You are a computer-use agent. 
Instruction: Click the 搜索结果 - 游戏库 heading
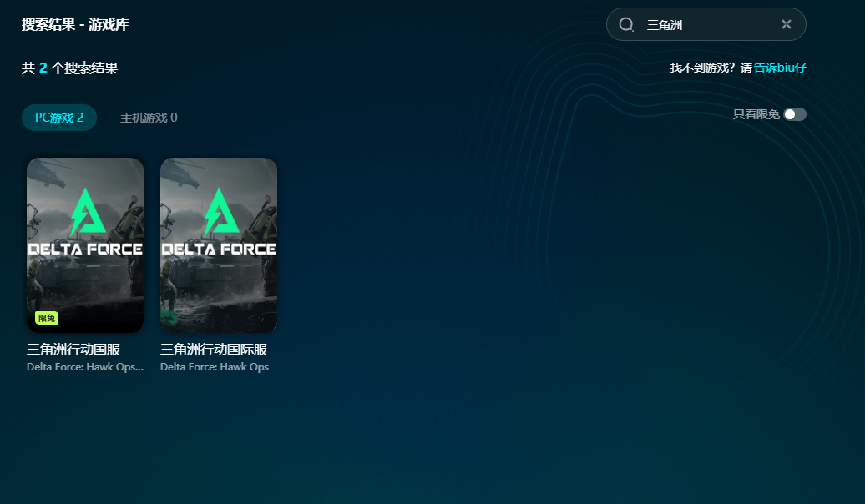75,25
